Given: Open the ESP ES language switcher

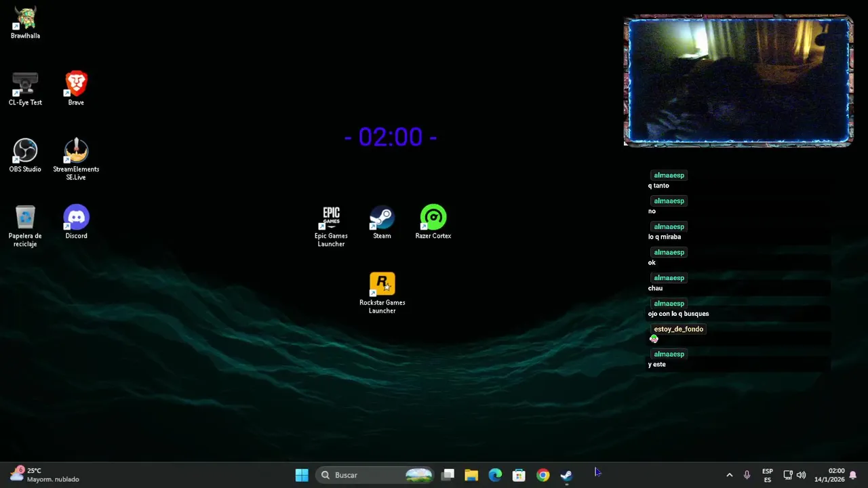Looking at the screenshot, I should (768, 475).
